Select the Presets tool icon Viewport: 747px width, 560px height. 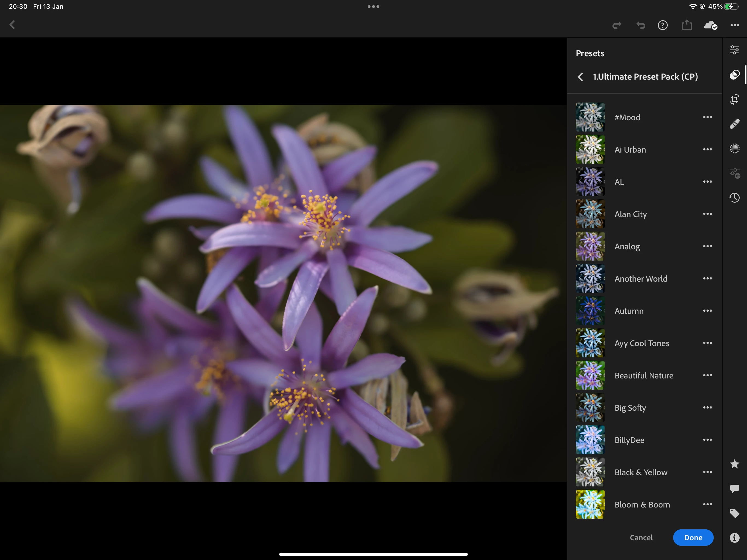pos(734,75)
